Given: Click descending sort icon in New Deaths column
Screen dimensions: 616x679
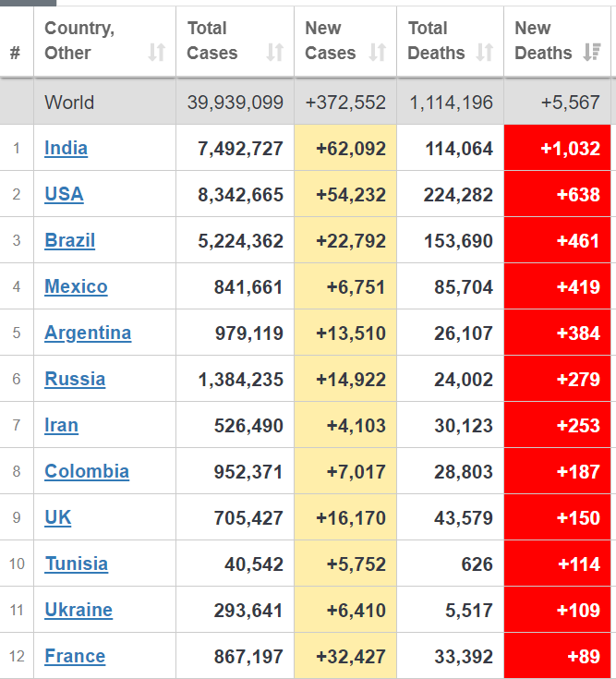Looking at the screenshot, I should [x=592, y=53].
